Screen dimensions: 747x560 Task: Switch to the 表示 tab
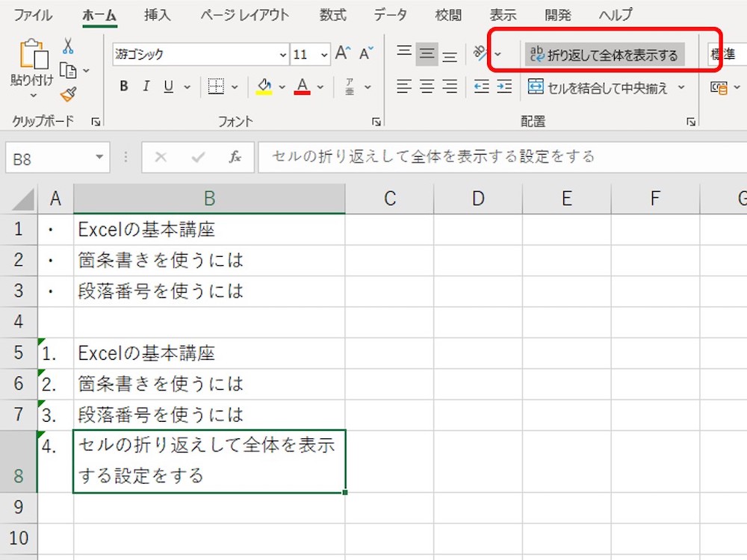coord(503,15)
